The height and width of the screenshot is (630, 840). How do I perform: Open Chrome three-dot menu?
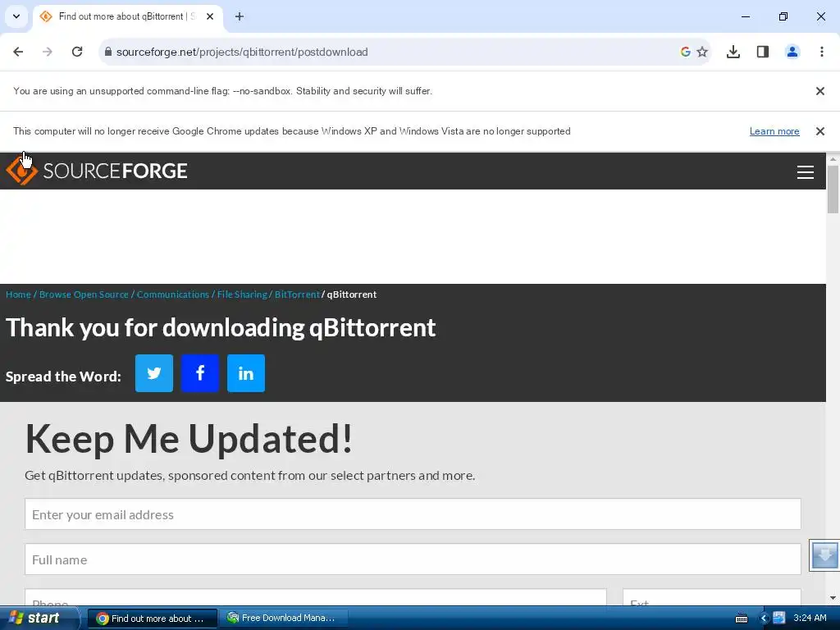(x=822, y=52)
